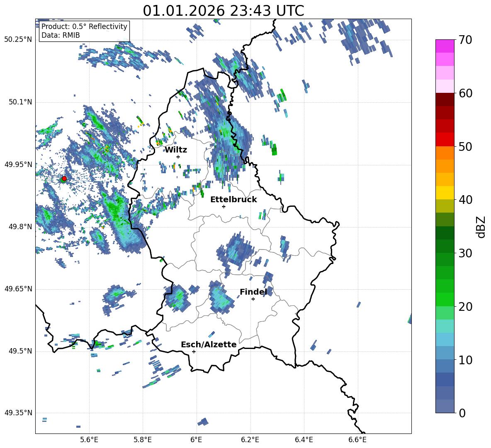Click the Ettelbruck city label

(x=233, y=200)
